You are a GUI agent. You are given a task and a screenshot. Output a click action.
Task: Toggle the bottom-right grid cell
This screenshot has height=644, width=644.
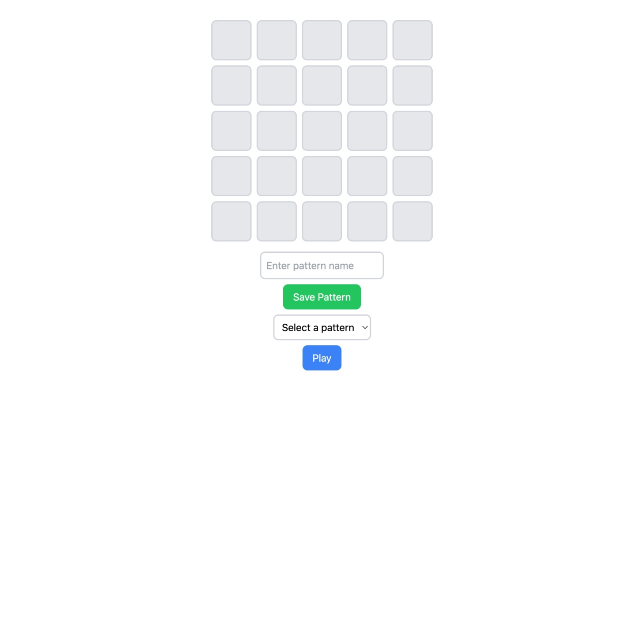pyautogui.click(x=412, y=221)
